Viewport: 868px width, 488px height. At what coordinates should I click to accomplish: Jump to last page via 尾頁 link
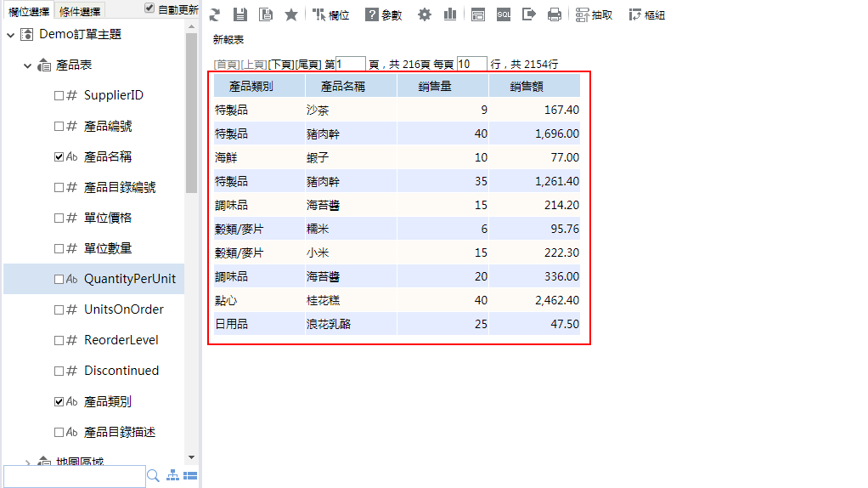(x=308, y=65)
